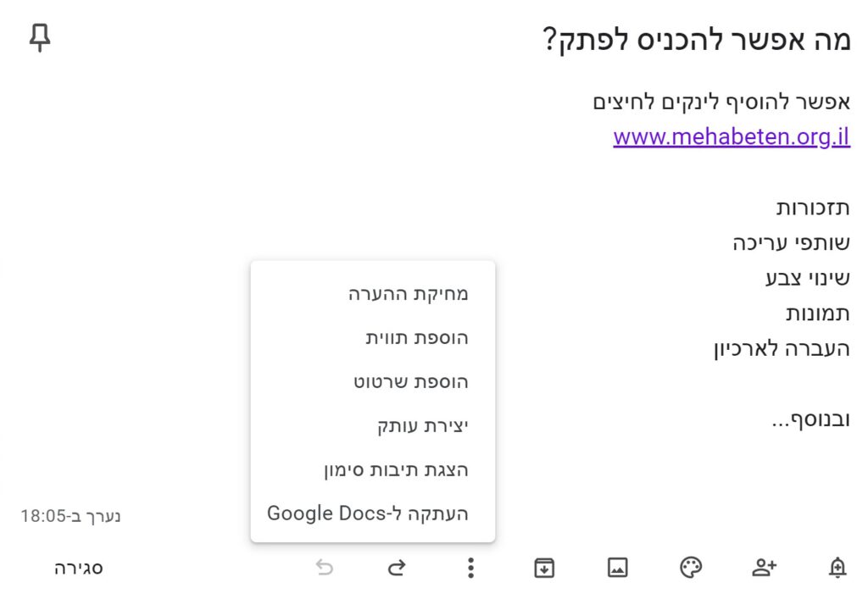Viewport: 868px width, 594px height.
Task: Click the add image icon
Action: pyautogui.click(x=617, y=568)
